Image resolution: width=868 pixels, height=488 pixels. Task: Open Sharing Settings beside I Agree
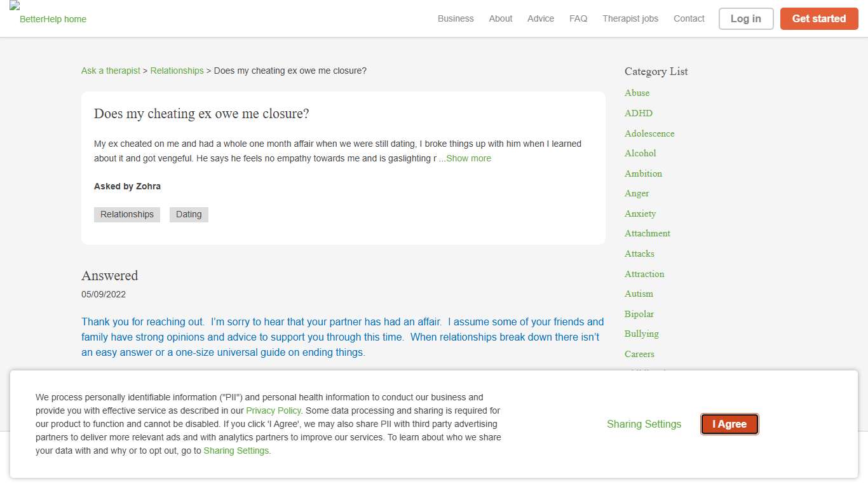point(644,424)
